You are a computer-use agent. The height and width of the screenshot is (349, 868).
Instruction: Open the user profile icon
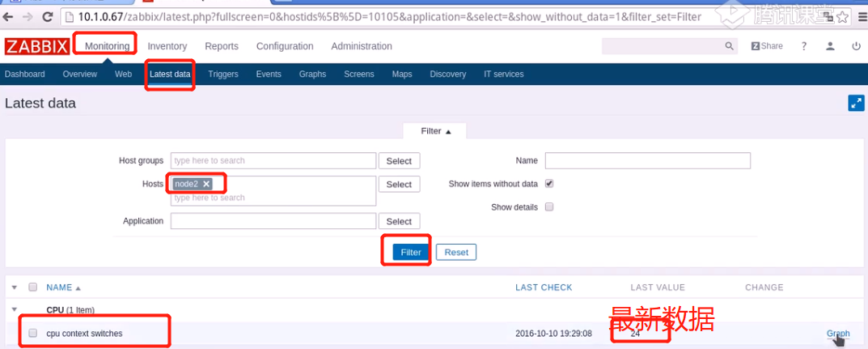coord(830,46)
